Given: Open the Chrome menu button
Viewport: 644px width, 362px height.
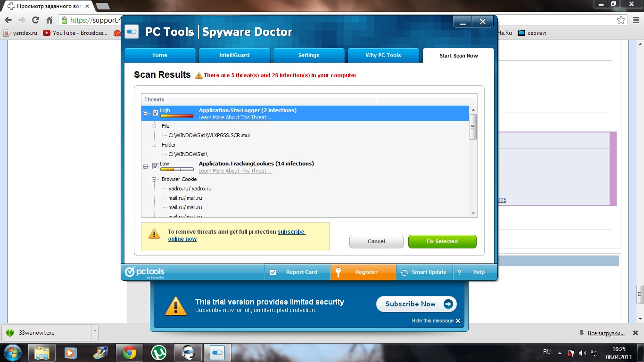Looking at the screenshot, I should point(635,20).
